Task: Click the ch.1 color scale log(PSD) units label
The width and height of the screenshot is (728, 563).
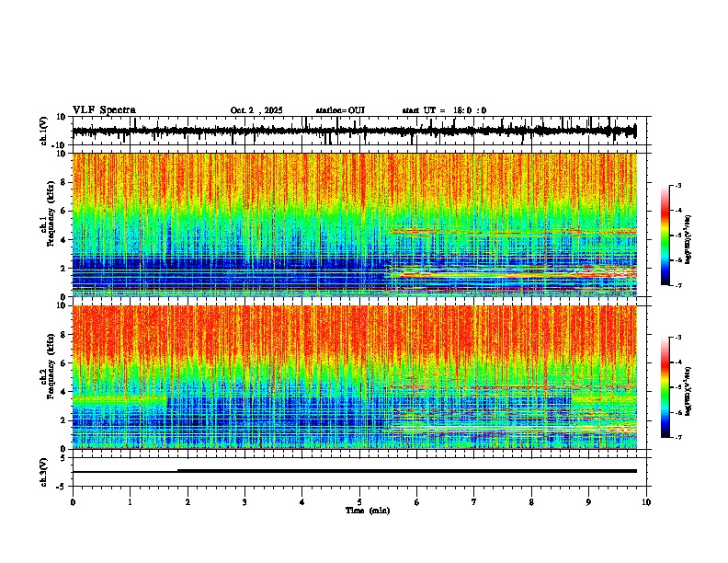Action: 688,239
